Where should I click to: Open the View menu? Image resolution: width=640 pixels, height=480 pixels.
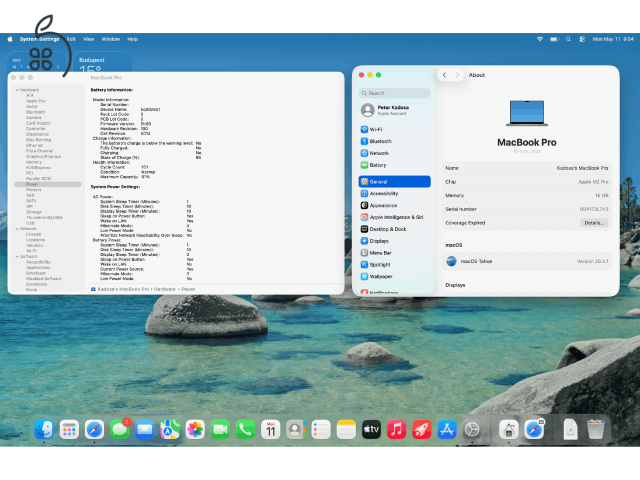89,39
